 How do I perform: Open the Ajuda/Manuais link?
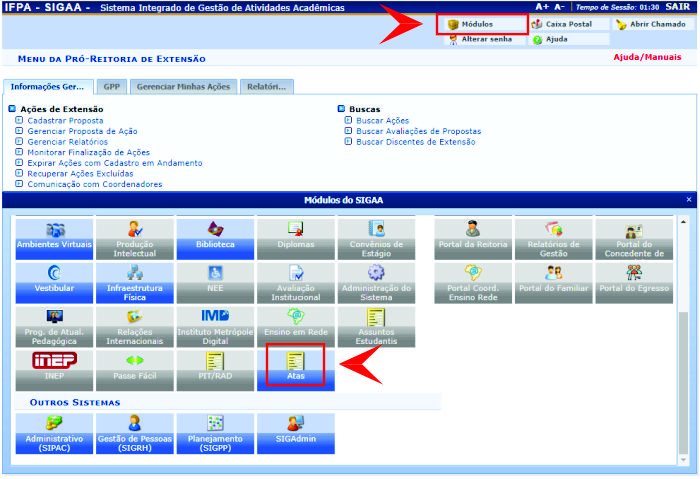[647, 57]
